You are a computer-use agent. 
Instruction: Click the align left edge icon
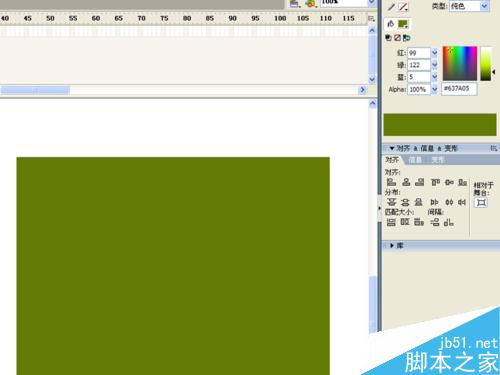pos(391,182)
